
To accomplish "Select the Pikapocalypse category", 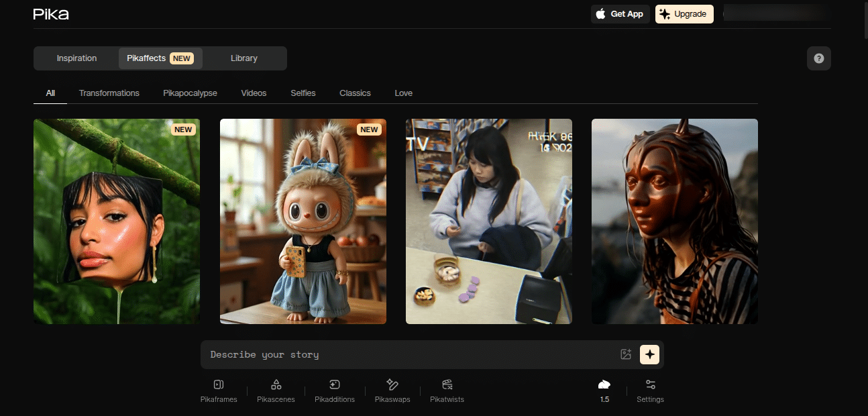I will click(x=190, y=93).
